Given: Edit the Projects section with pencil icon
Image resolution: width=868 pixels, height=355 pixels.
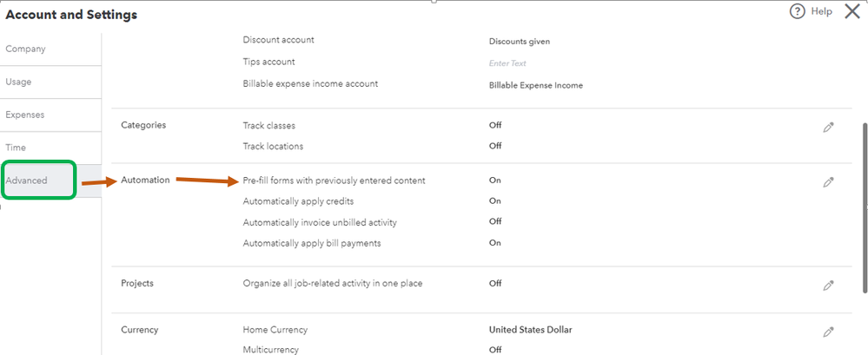Looking at the screenshot, I should click(828, 286).
